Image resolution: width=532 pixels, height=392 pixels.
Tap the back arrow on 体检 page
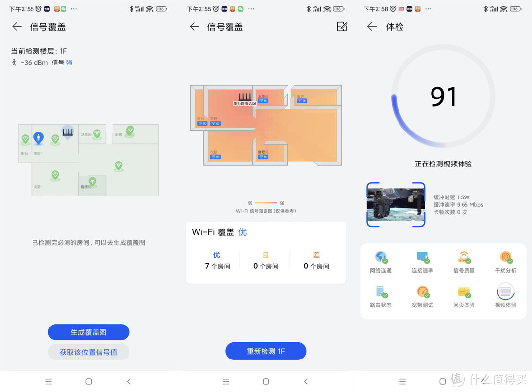372,27
